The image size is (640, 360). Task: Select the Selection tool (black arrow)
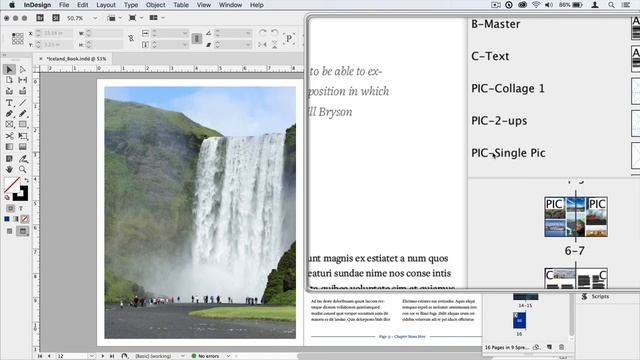coord(9,70)
